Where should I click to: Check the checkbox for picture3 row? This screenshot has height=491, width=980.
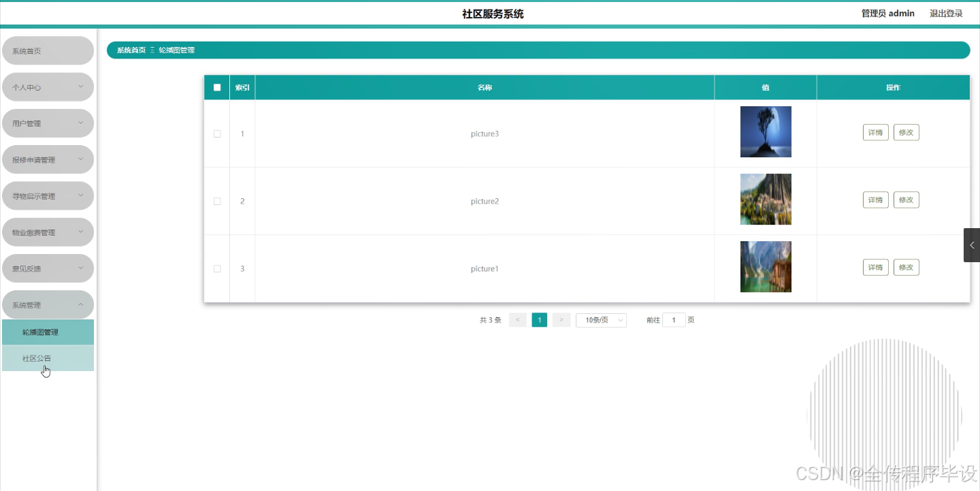point(216,133)
